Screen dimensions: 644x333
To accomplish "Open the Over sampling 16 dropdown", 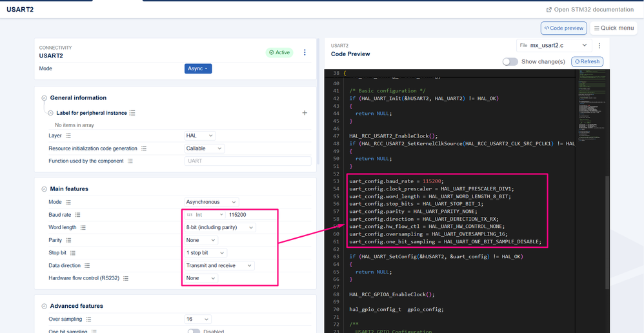I will 198,319.
